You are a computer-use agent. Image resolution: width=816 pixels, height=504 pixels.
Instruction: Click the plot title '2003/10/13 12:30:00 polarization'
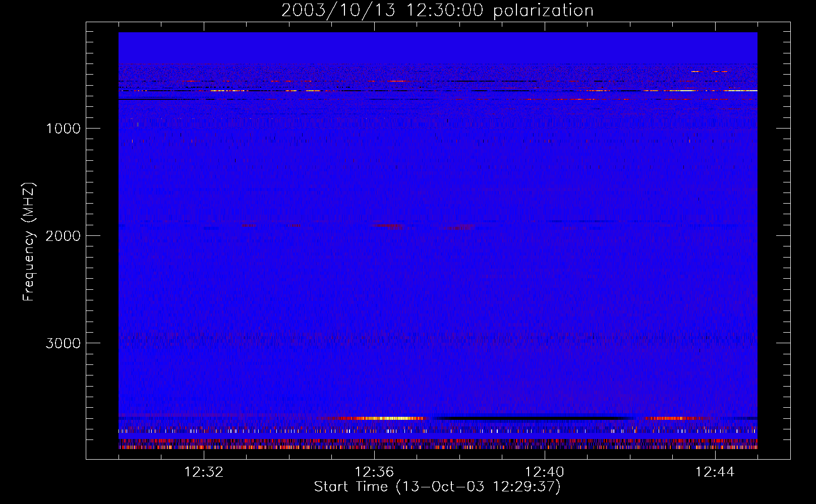(437, 10)
